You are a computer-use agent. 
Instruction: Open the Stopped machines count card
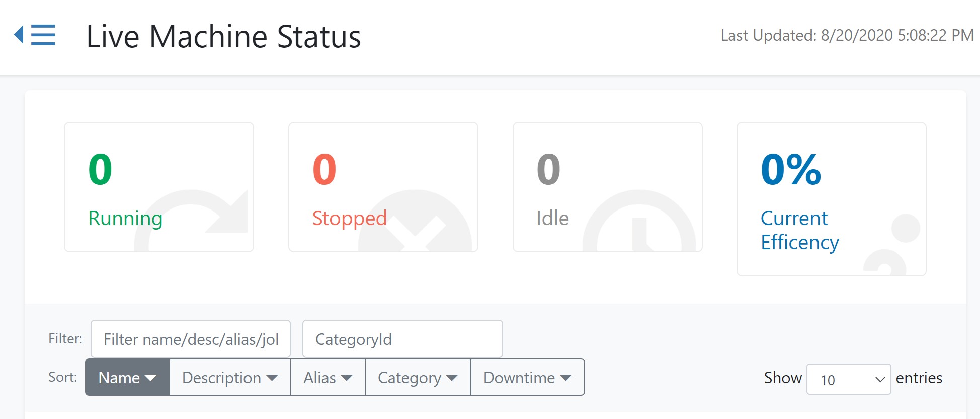(x=383, y=187)
